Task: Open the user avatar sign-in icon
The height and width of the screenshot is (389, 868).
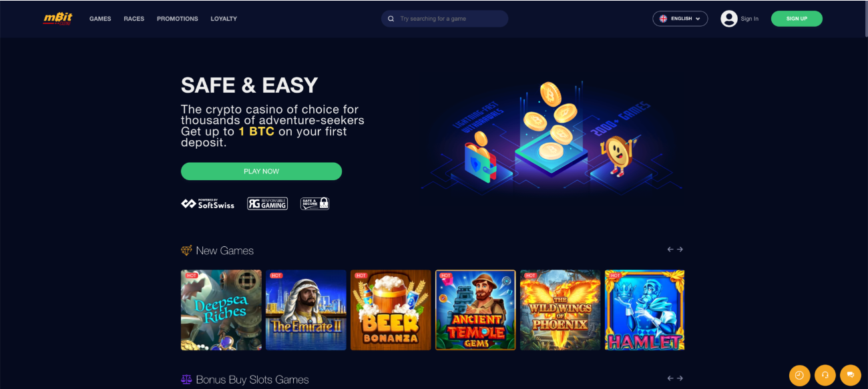Action: point(729,19)
